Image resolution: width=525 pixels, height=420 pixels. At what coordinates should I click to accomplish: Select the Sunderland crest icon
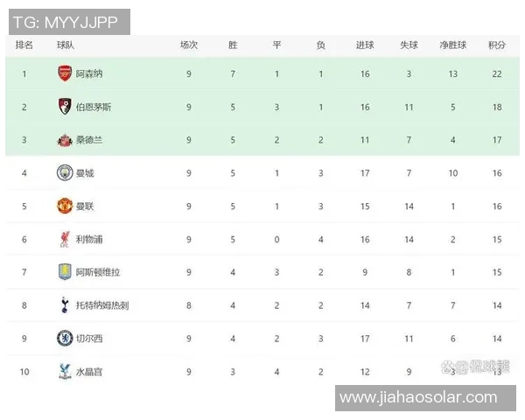click(x=65, y=140)
